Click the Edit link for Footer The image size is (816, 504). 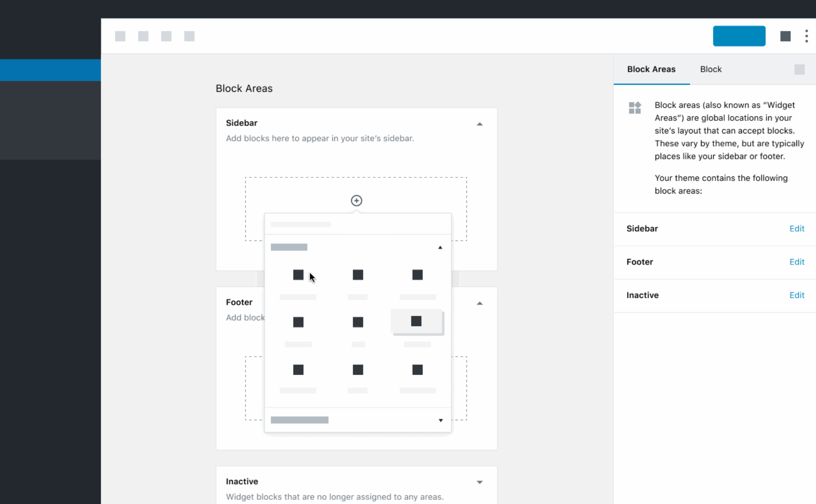[x=797, y=262]
